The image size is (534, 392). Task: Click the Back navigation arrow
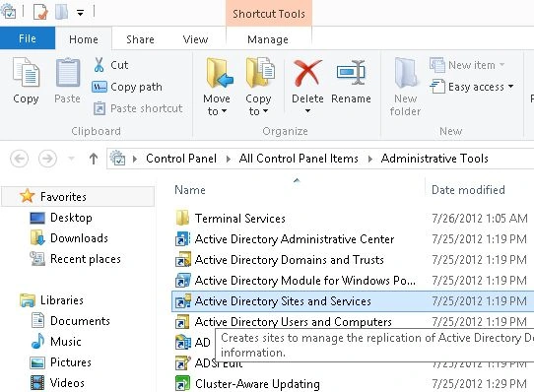[x=20, y=159]
